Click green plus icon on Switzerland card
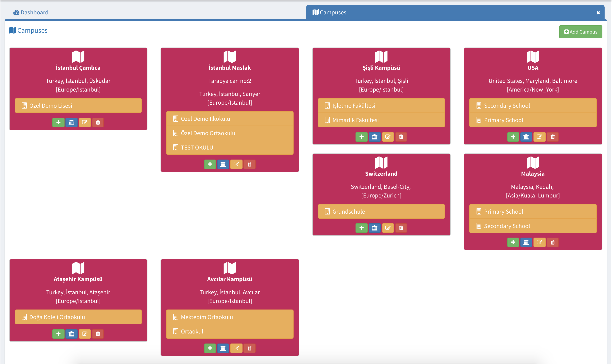The width and height of the screenshot is (612, 364). (x=361, y=228)
